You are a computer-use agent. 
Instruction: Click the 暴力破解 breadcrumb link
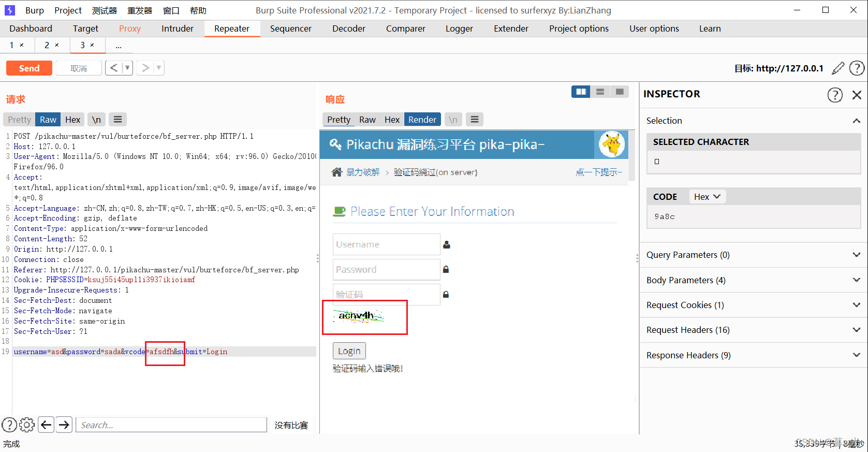pyautogui.click(x=363, y=172)
